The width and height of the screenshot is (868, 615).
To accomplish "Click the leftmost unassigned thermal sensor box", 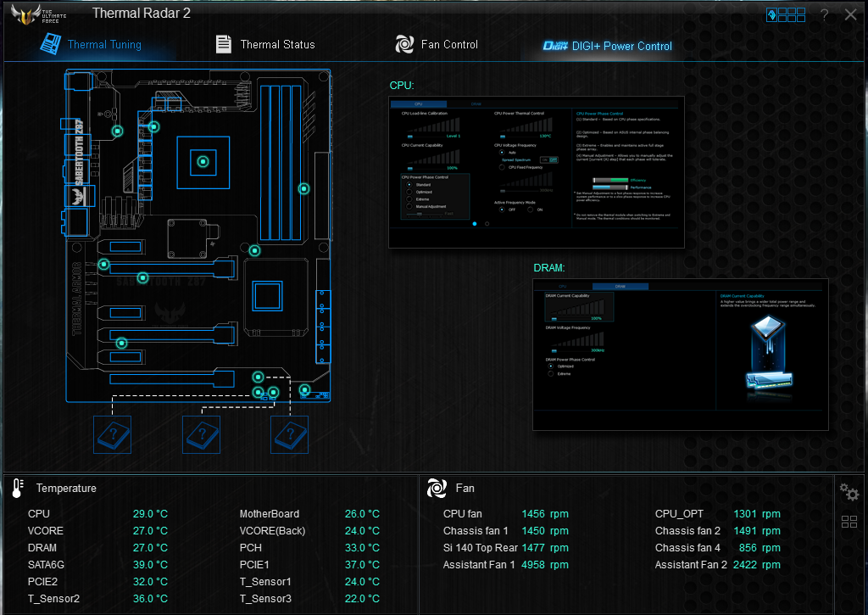I will [x=113, y=434].
